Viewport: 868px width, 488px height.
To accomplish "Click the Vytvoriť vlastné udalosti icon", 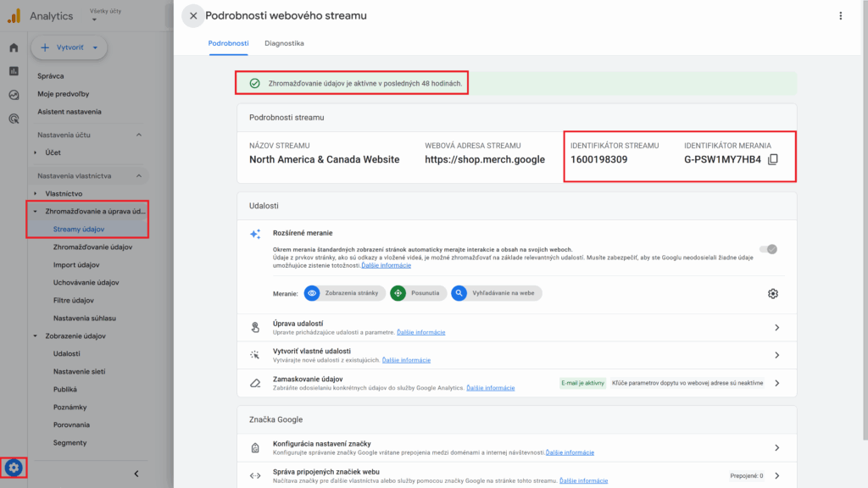I will pos(254,355).
